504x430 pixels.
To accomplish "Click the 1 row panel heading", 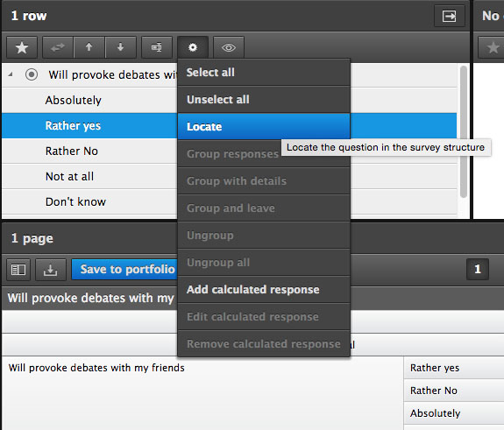I will tap(29, 16).
